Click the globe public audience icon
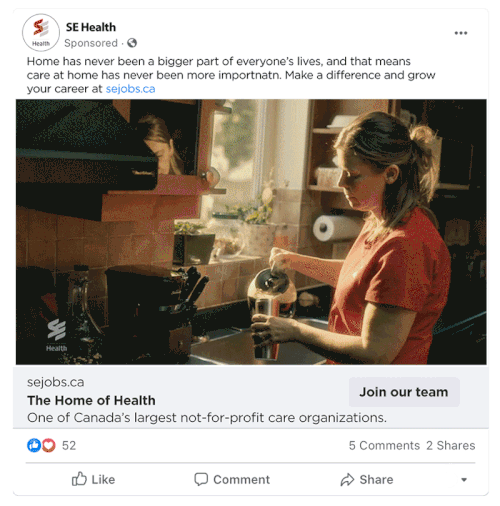The image size is (500, 506). pyautogui.click(x=132, y=43)
